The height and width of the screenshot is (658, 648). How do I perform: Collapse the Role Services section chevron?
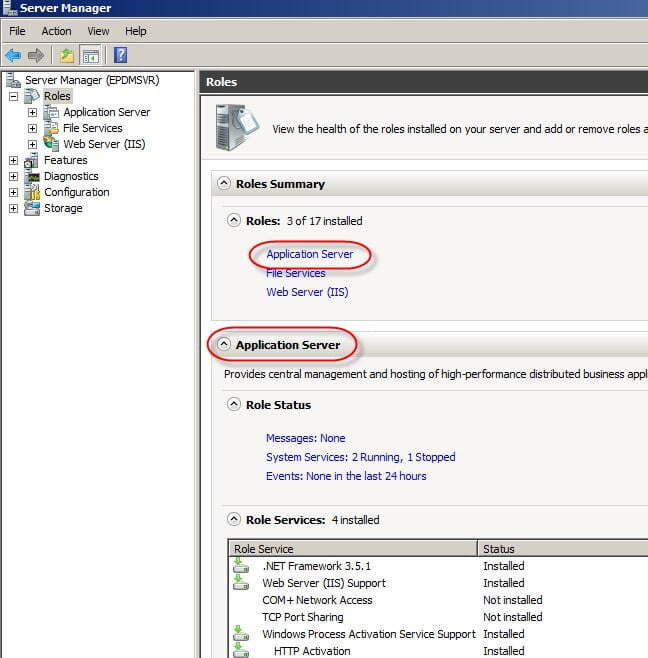(x=233, y=520)
